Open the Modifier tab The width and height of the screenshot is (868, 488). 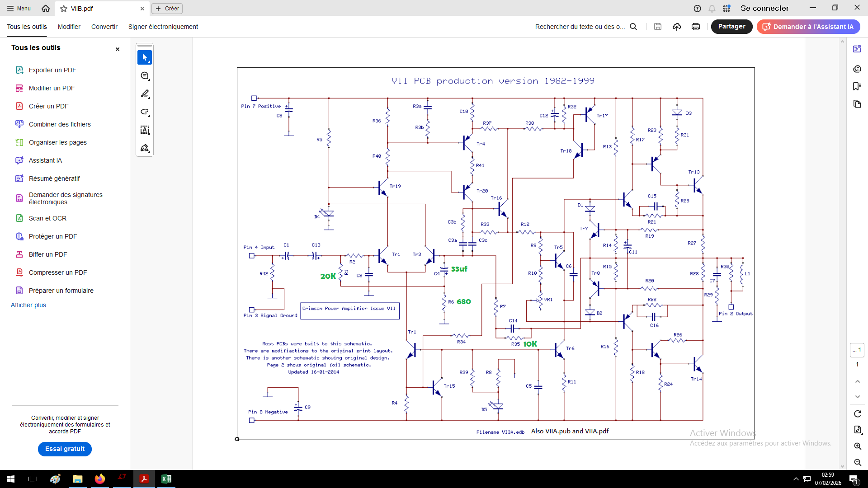pyautogui.click(x=69, y=27)
